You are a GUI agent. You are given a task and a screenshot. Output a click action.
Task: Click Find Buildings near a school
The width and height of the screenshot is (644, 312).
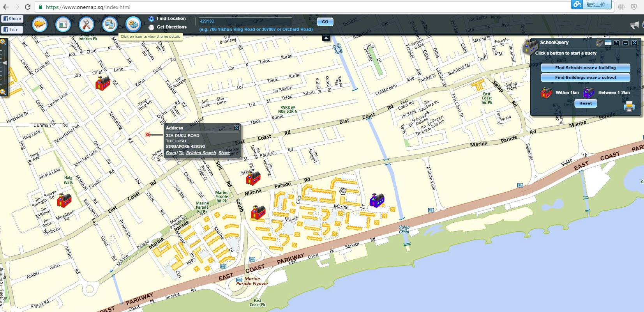(x=585, y=78)
